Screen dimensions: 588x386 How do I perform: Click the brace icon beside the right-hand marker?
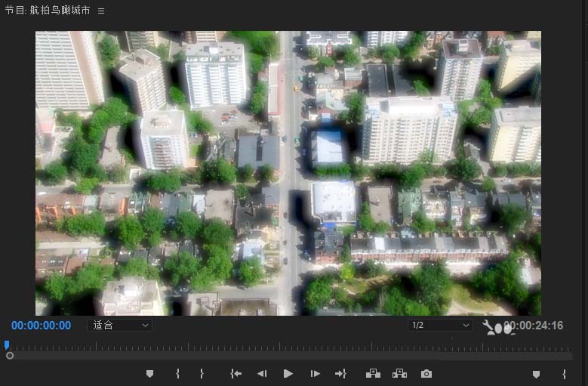point(564,374)
